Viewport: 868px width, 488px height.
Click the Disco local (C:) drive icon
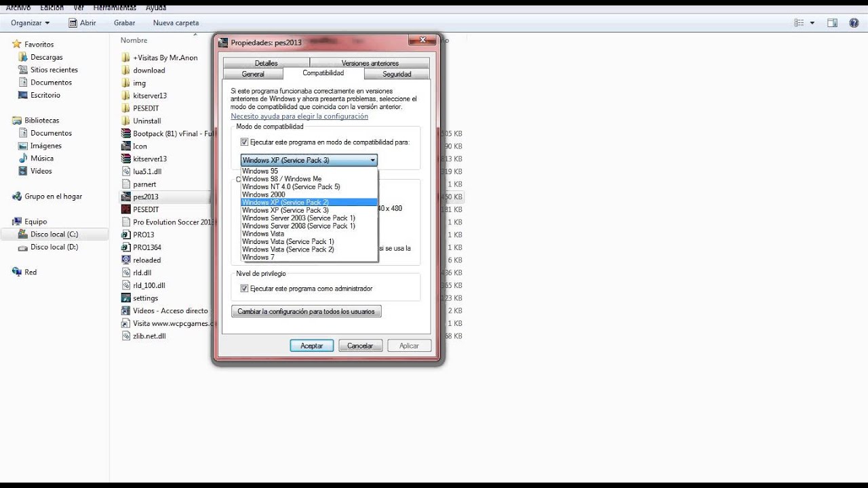pos(23,234)
